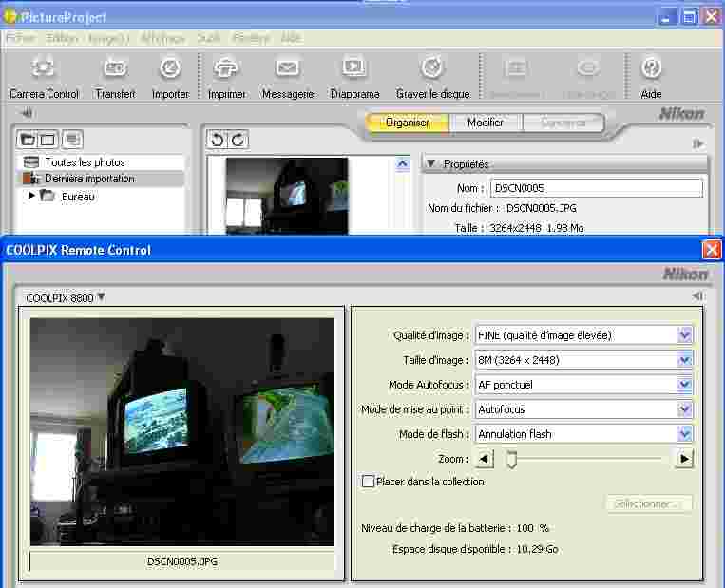Click the thumbnail list scroll-up arrow
This screenshot has width=725, height=588.
(403, 163)
